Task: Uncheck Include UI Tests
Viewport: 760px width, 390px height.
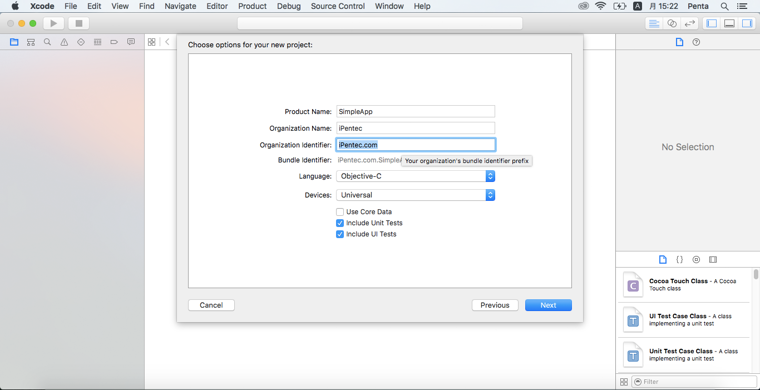Action: click(340, 234)
